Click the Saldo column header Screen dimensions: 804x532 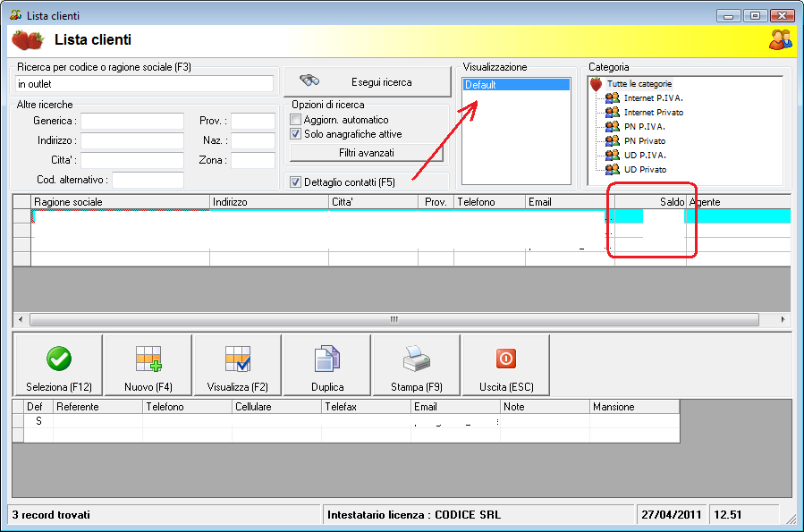650,202
